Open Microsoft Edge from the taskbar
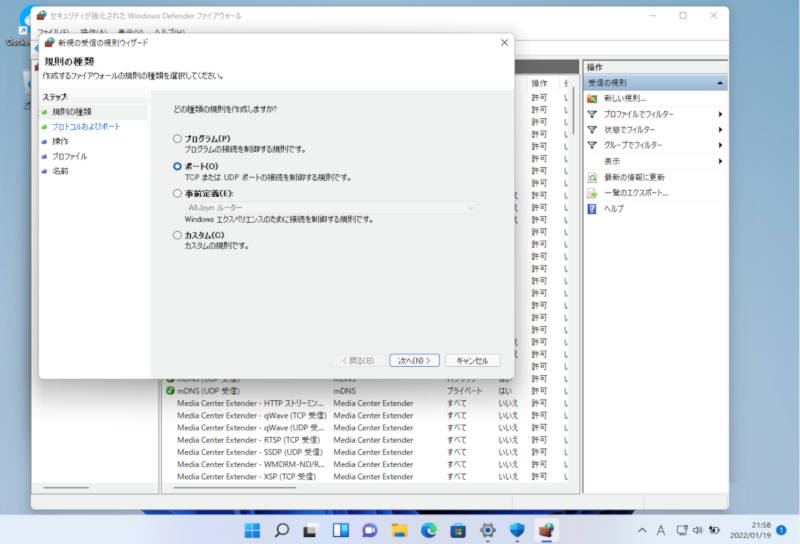Image resolution: width=800 pixels, height=544 pixels. click(429, 531)
